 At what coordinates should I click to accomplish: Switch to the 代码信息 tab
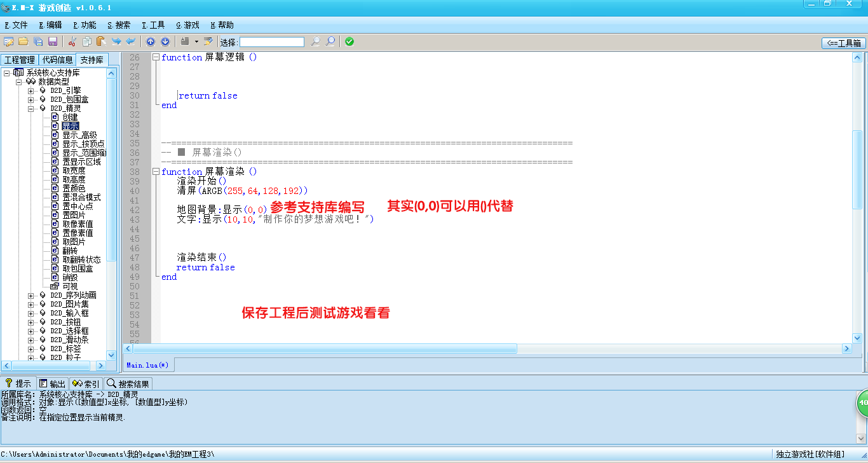(x=57, y=60)
